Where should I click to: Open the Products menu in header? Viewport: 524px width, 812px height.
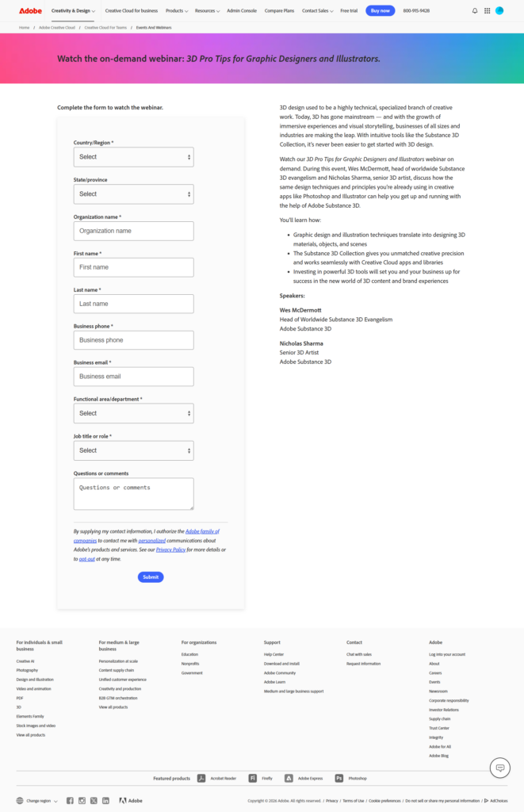click(176, 11)
